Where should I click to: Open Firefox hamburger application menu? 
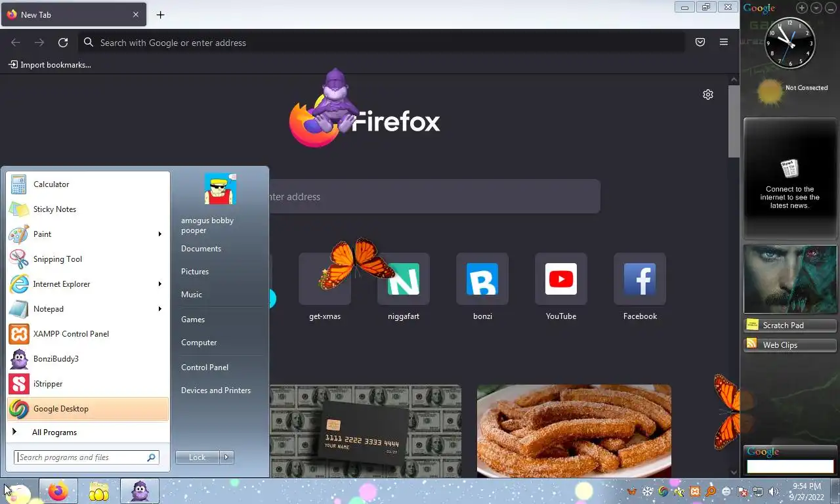coord(724,43)
